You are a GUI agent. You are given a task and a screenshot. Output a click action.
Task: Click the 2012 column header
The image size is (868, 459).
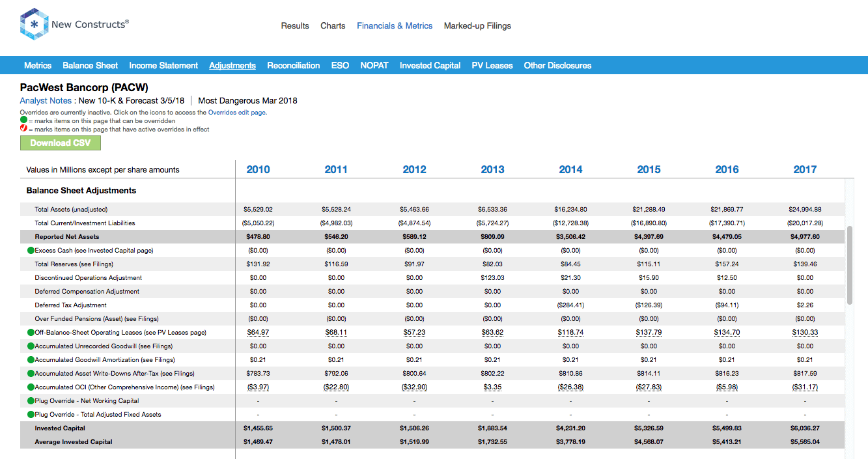tap(414, 170)
